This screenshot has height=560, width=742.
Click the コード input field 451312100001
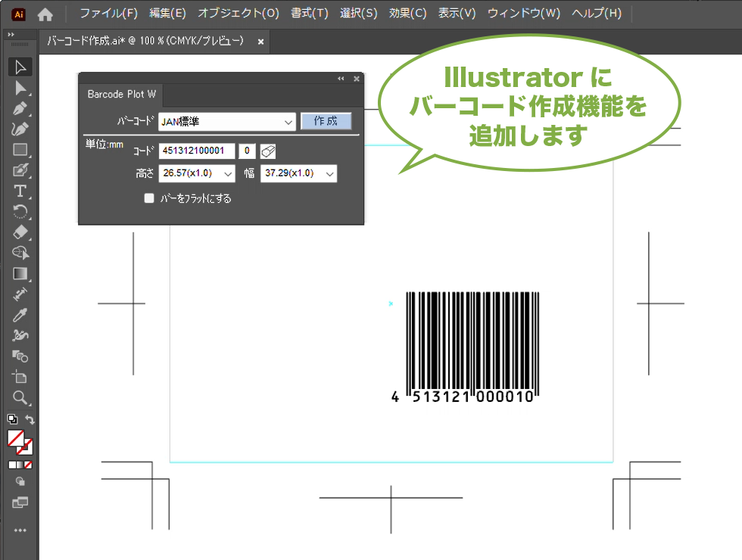click(x=197, y=151)
